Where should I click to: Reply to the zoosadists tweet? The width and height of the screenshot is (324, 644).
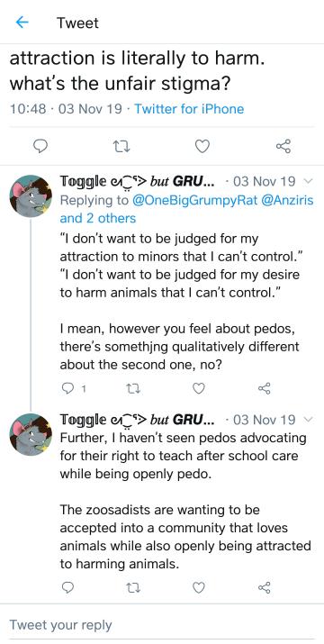point(67,588)
